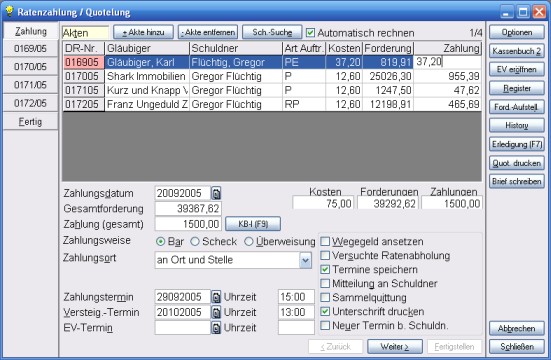This screenshot has height=360, width=551.
Task: Tick the Sammelquittung checkbox
Action: tap(325, 297)
